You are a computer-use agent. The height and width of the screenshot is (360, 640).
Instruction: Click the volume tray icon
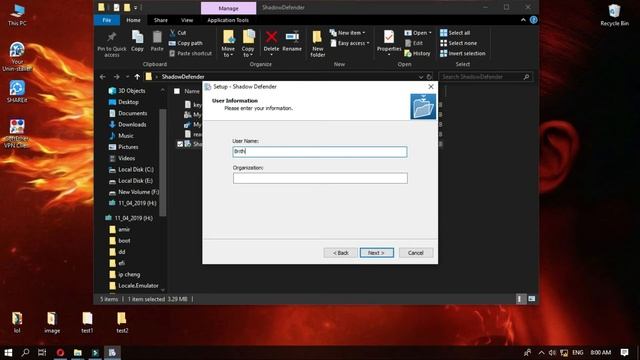tap(552, 352)
